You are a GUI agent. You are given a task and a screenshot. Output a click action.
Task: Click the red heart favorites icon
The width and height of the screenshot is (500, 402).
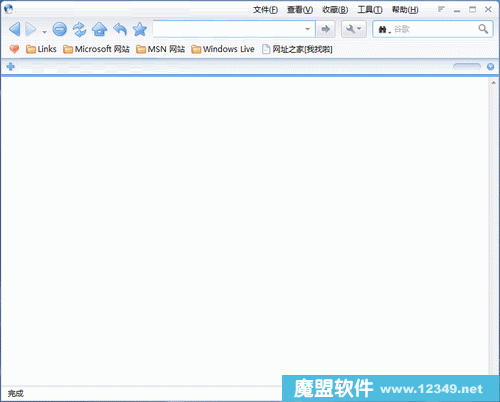click(14, 49)
